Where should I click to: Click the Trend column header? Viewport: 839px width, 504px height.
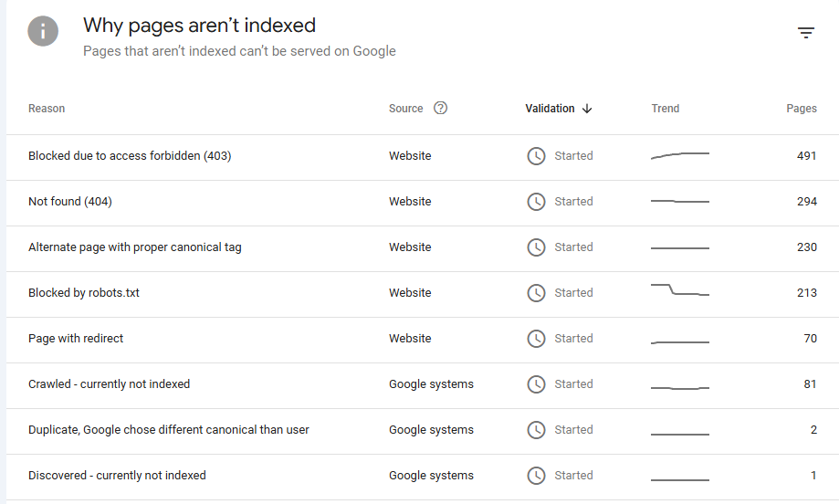(665, 109)
